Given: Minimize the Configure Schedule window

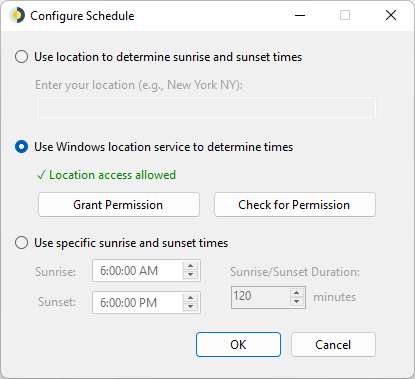Looking at the screenshot, I should 300,15.
